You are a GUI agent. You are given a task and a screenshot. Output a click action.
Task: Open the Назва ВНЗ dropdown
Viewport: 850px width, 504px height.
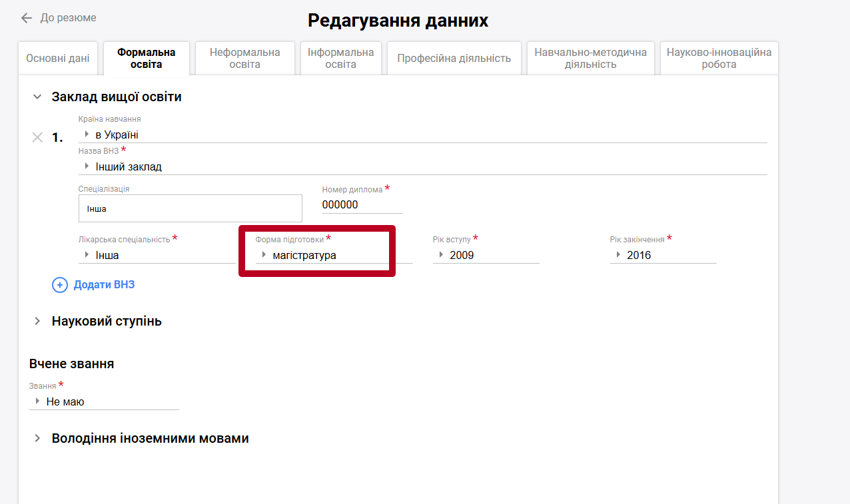[422, 166]
